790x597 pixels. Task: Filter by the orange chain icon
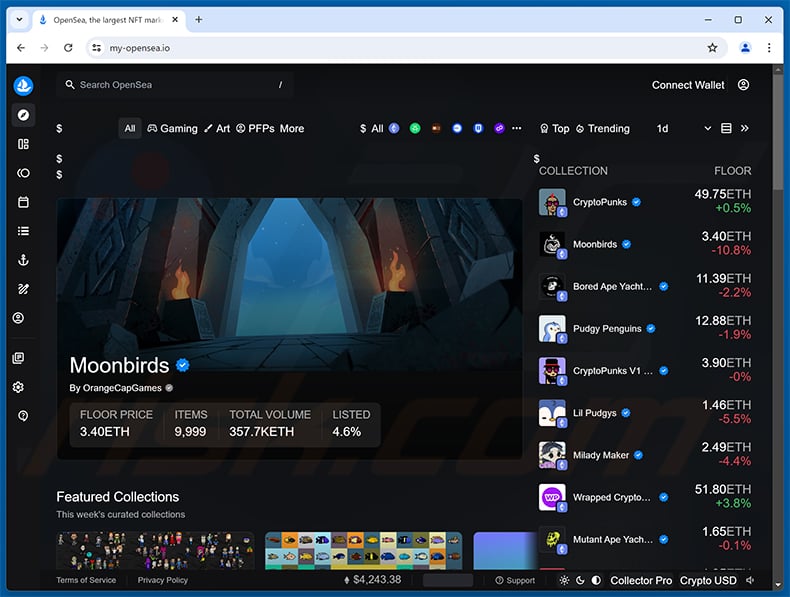tap(436, 128)
